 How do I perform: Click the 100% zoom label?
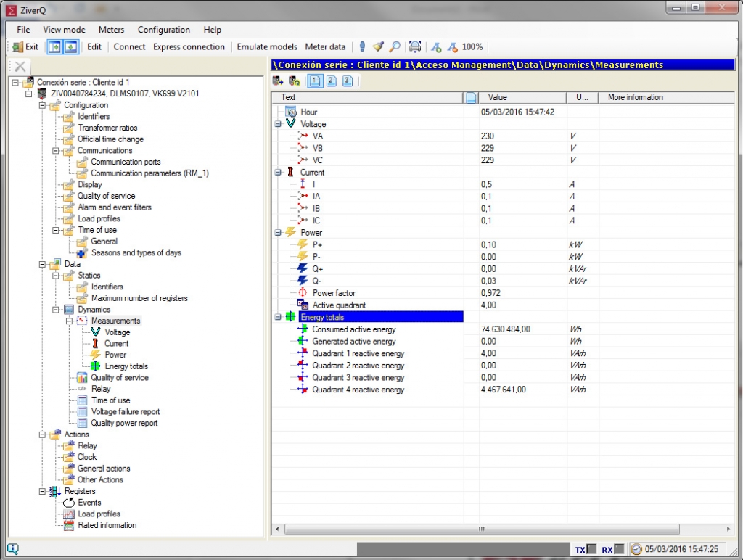pos(472,46)
